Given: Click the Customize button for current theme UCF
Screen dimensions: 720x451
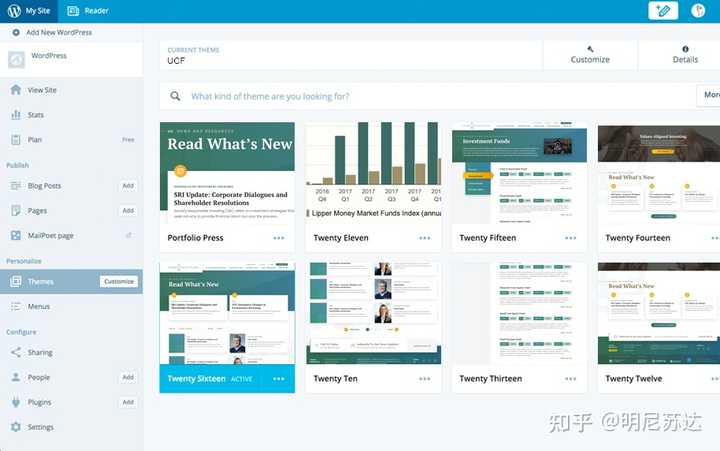Looking at the screenshot, I should tap(590, 55).
